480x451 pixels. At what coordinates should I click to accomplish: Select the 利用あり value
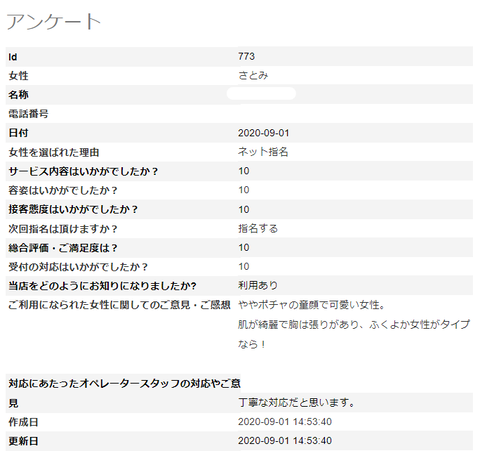tap(258, 285)
